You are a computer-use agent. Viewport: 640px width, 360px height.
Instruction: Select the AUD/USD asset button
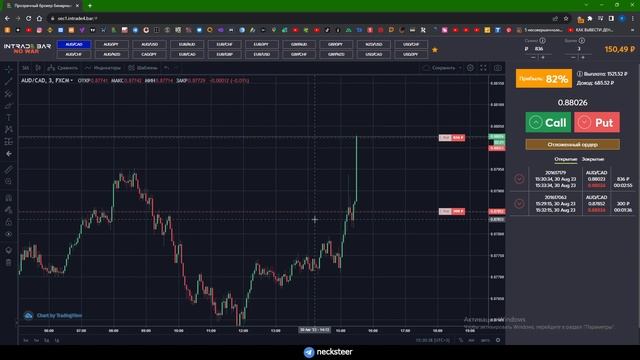coord(149,44)
